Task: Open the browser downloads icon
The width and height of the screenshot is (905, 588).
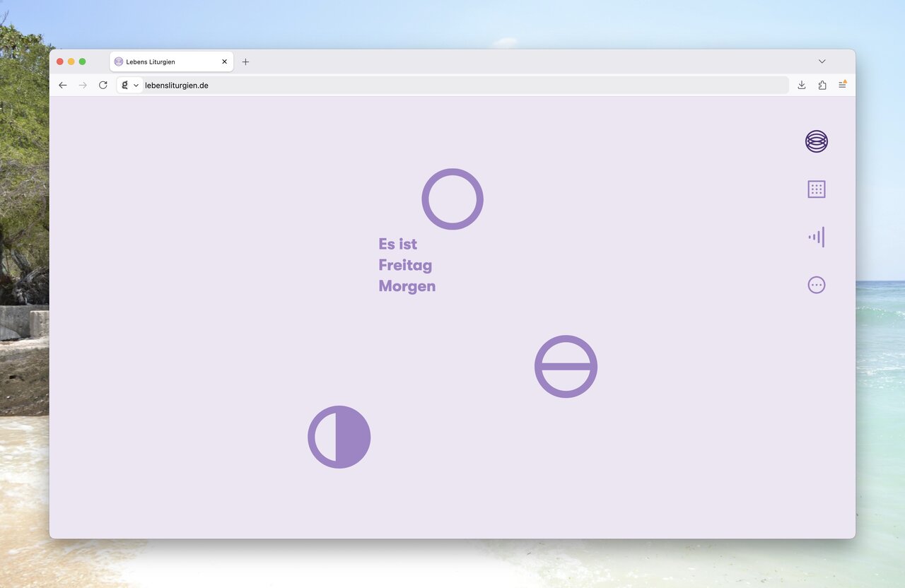Action: (801, 85)
